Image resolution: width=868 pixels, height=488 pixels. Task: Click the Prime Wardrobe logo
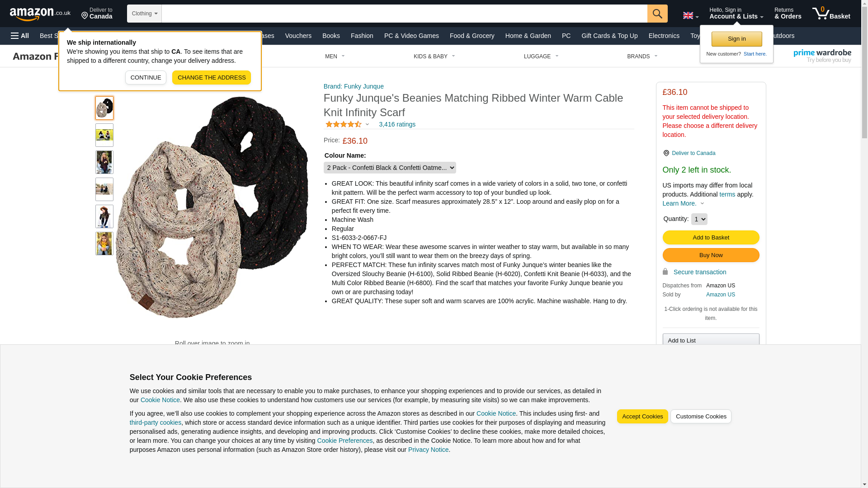(x=822, y=56)
